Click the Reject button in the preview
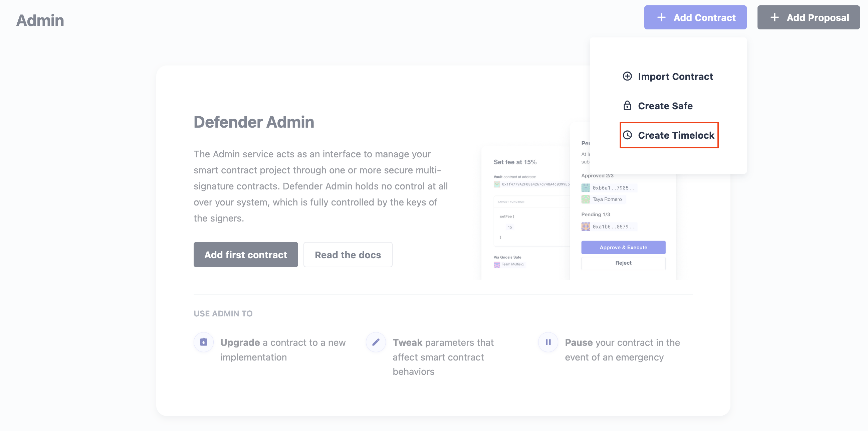Image resolution: width=868 pixels, height=431 pixels. click(623, 263)
